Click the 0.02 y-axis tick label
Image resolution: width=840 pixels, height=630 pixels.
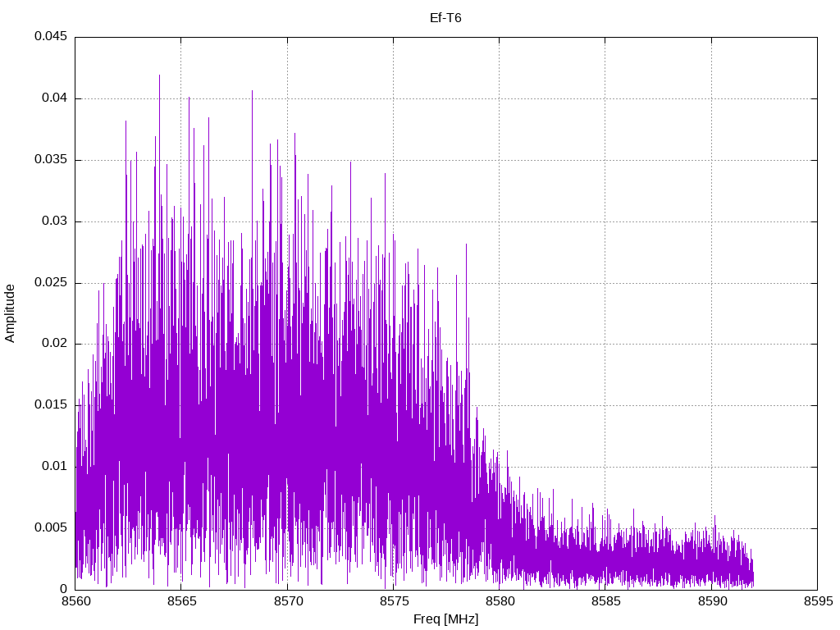click(x=55, y=344)
